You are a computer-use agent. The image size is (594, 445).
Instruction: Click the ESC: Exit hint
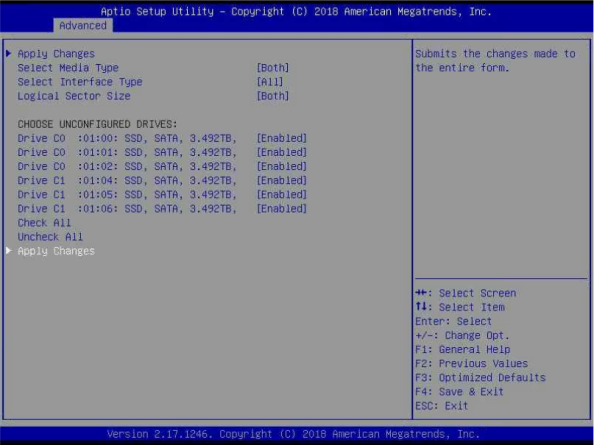[442, 406]
